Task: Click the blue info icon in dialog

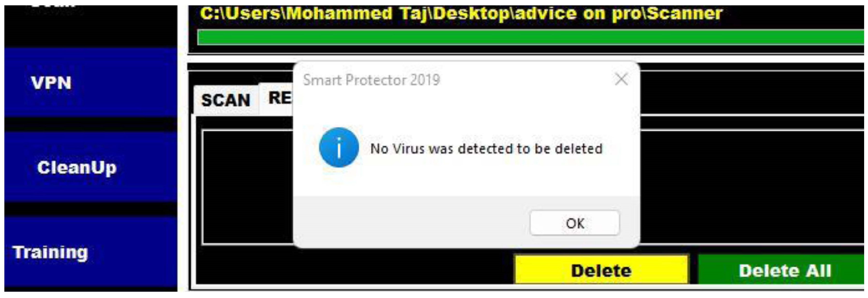Action: click(339, 147)
